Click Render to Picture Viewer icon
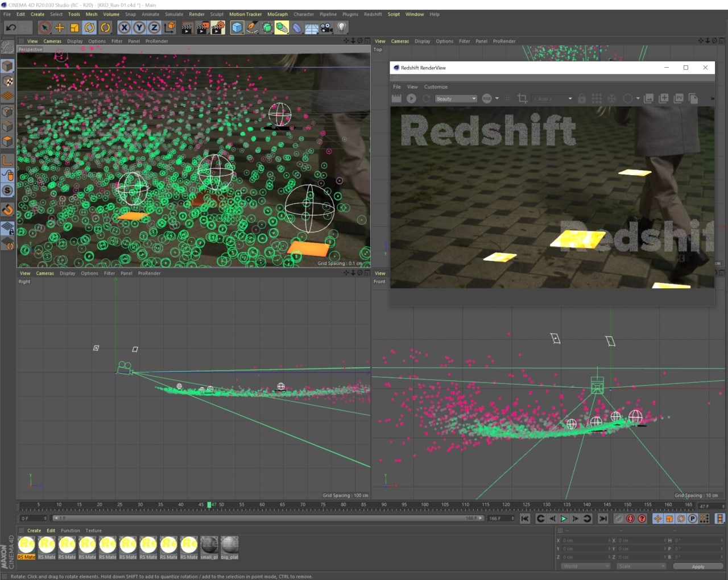728x580 pixels. pos(202,27)
